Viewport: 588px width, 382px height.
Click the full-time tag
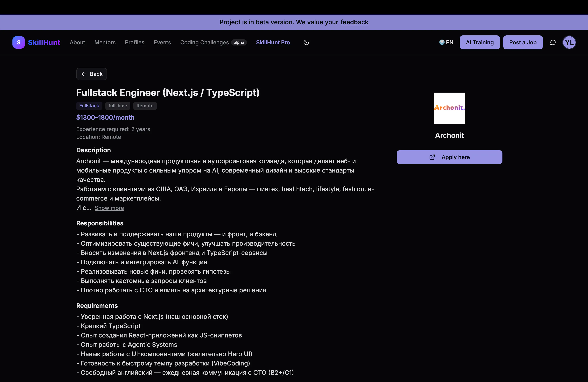click(118, 106)
